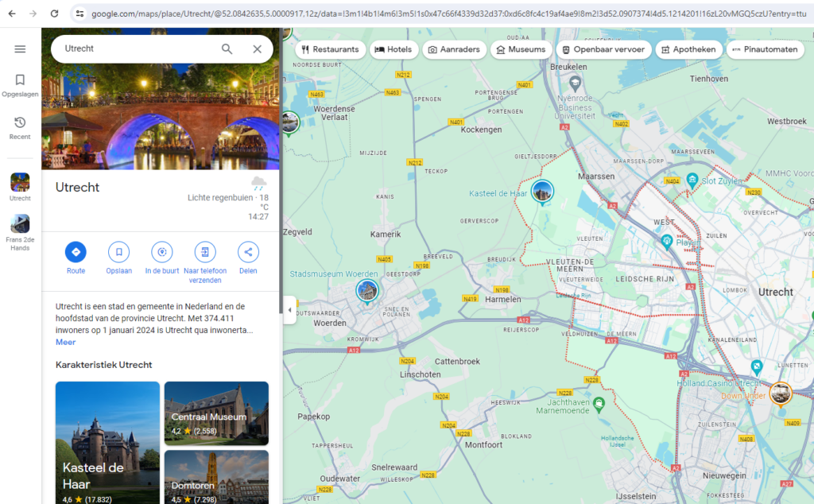This screenshot has height=504, width=814.
Task: Clear the search with the X button
Action: [257, 49]
